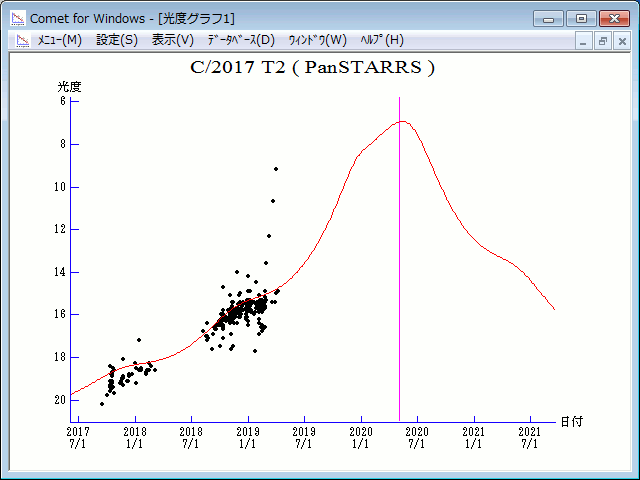Select the topmost outlier observation data point
This screenshot has height=480, width=640.
click(x=276, y=169)
